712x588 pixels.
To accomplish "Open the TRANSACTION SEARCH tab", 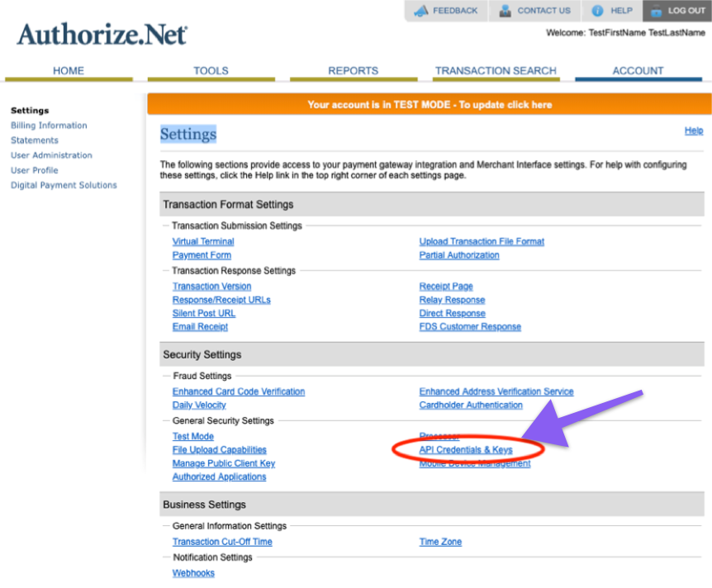I will (x=496, y=71).
